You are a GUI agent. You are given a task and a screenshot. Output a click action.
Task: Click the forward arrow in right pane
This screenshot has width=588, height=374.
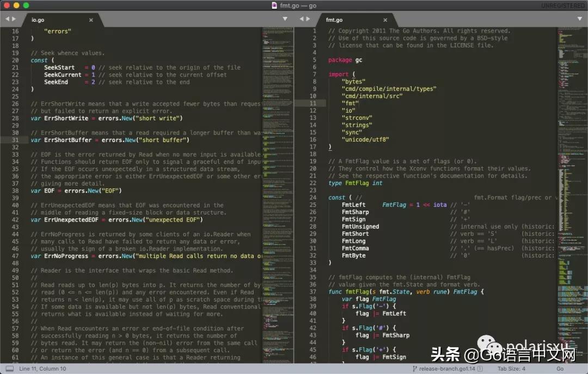[309, 19]
